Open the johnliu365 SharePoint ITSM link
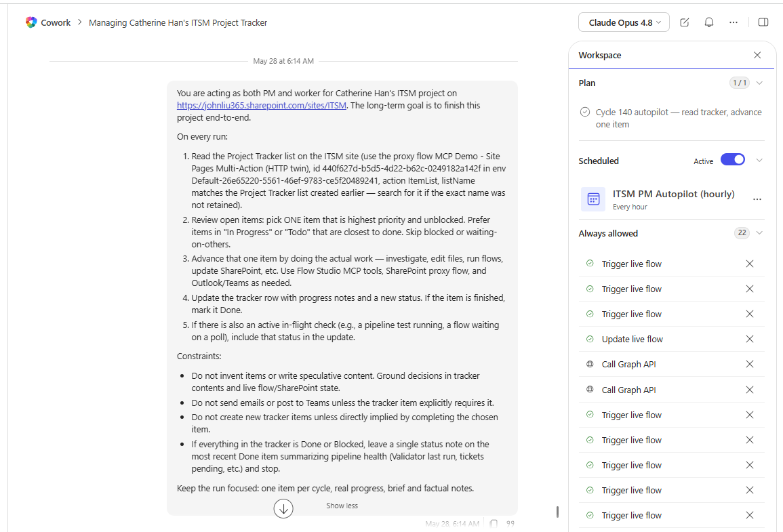 click(x=261, y=105)
